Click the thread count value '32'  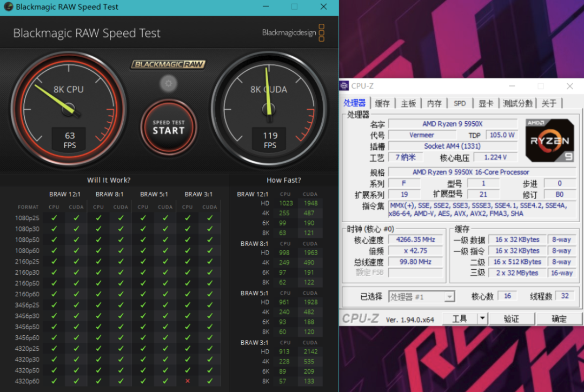[x=565, y=296]
